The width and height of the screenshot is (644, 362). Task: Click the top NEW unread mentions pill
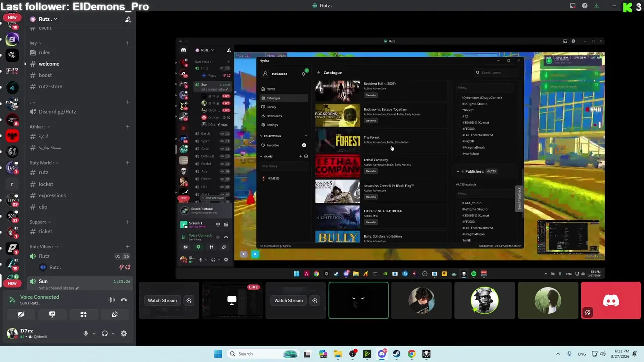[12, 18]
